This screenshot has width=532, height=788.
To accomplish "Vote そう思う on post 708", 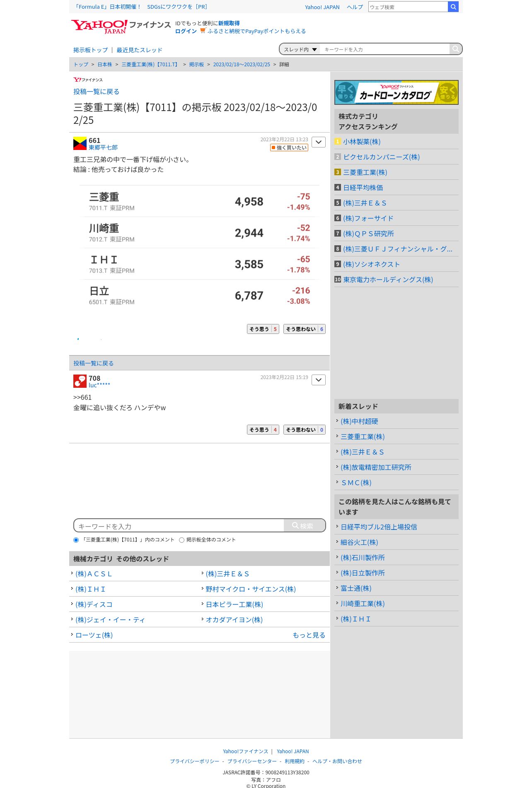I will (x=263, y=430).
